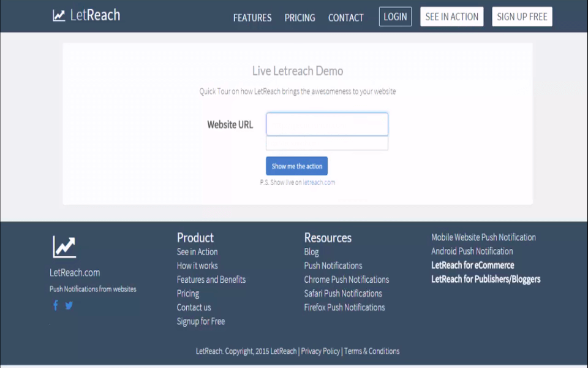Open the Privacy Policy link
Screen dimensions: 588x368
coord(320,351)
